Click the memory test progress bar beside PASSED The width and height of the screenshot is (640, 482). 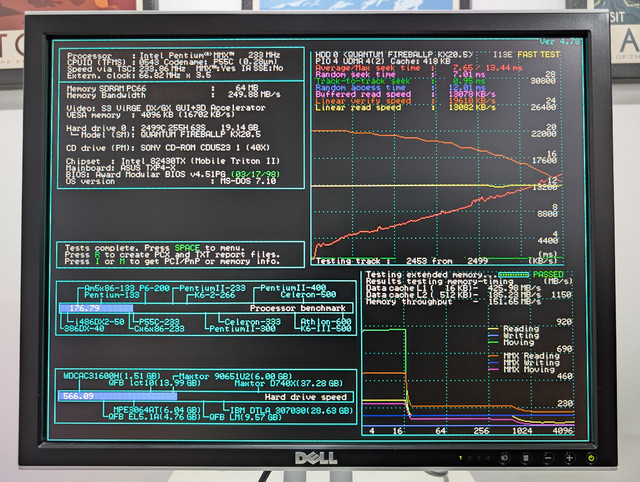513,274
